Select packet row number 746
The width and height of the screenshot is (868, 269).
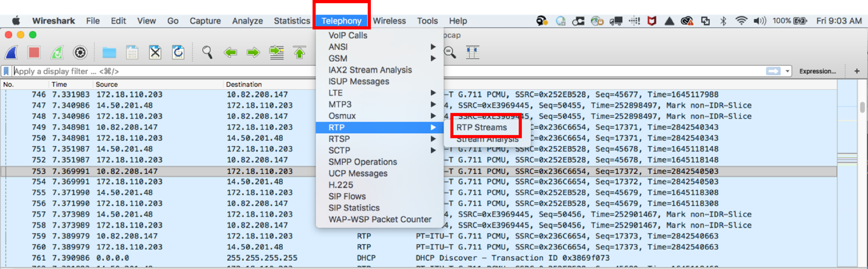click(418, 94)
